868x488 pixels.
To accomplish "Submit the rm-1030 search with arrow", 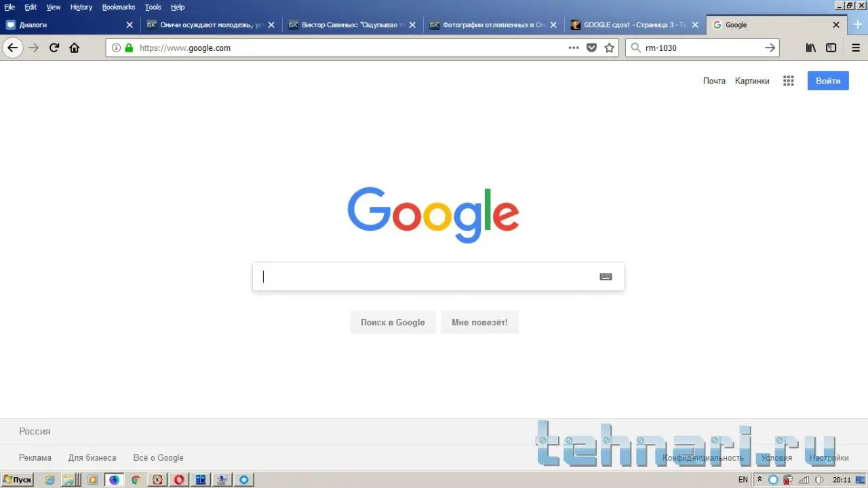I will [770, 48].
